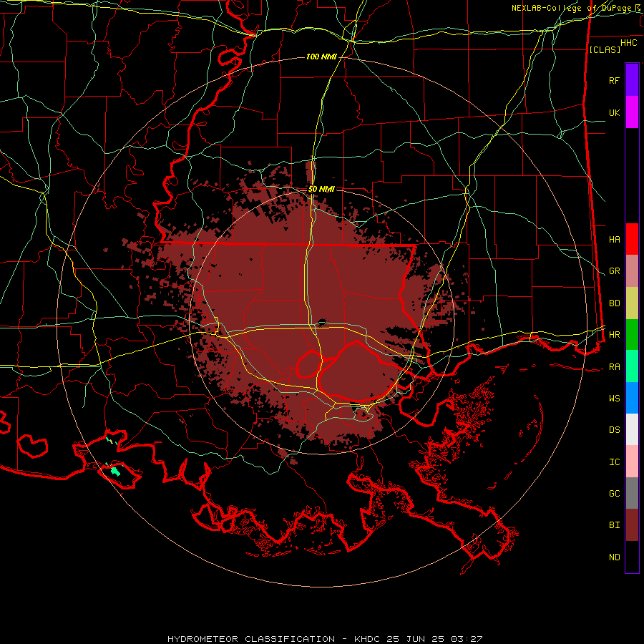Click the small green RA echo near southwest coast

click(115, 472)
